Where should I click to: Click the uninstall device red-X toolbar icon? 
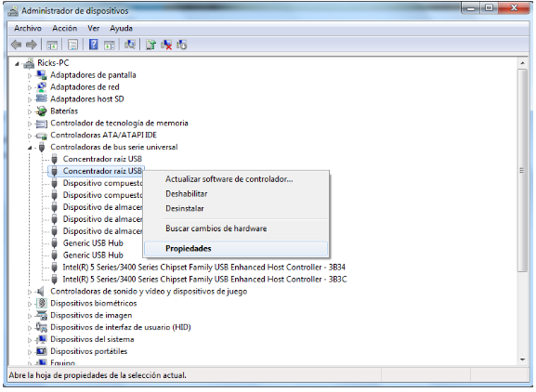click(166, 45)
